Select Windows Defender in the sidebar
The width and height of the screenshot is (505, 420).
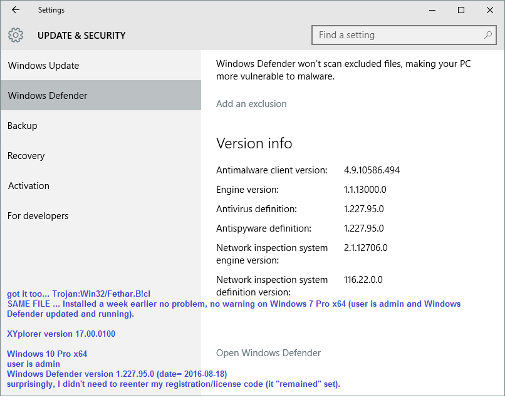[48, 95]
